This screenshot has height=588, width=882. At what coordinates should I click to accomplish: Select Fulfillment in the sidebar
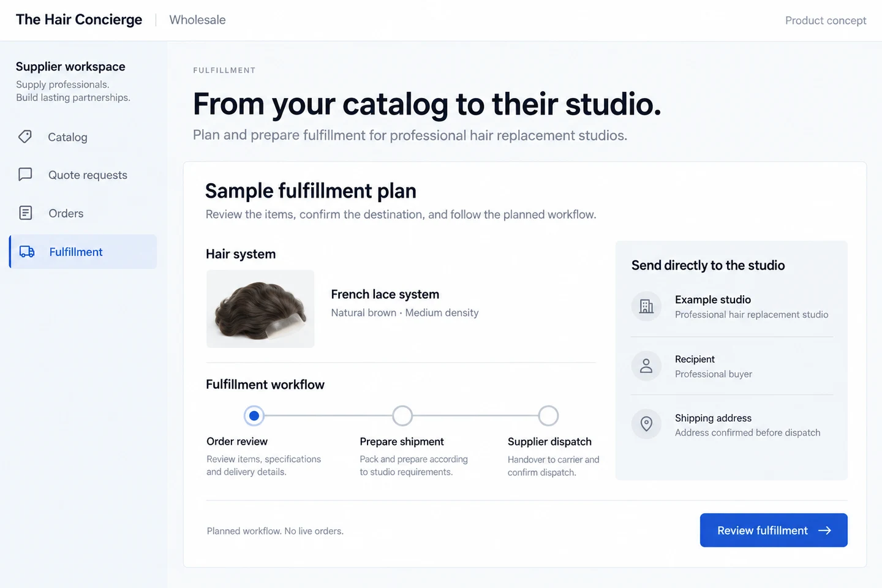coord(83,252)
